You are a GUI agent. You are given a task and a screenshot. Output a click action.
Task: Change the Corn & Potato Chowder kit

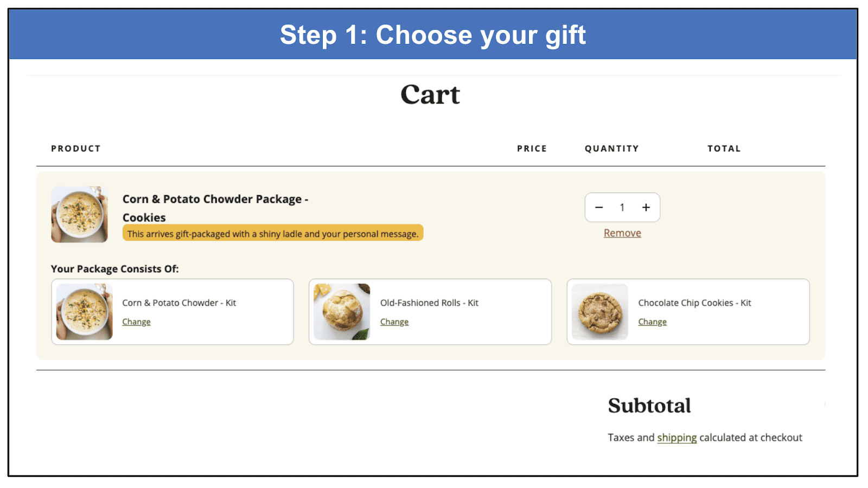pyautogui.click(x=136, y=322)
